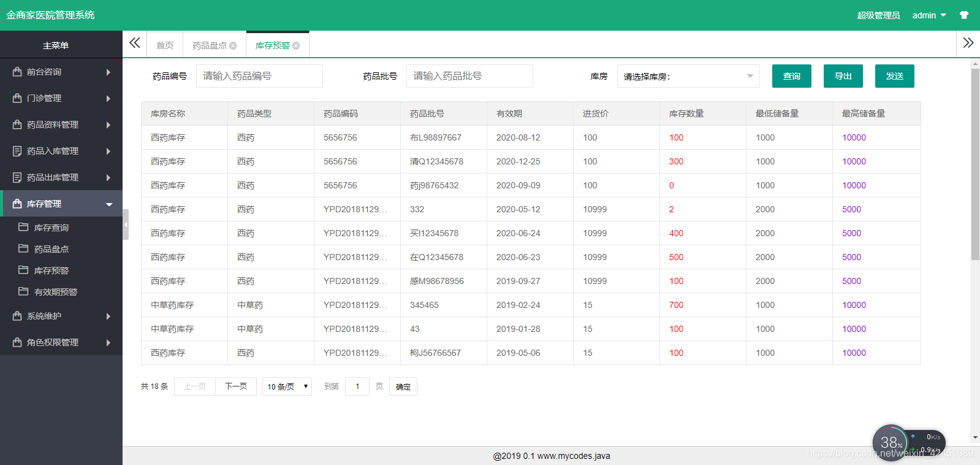Click the 超级管理员 role label

click(x=878, y=15)
